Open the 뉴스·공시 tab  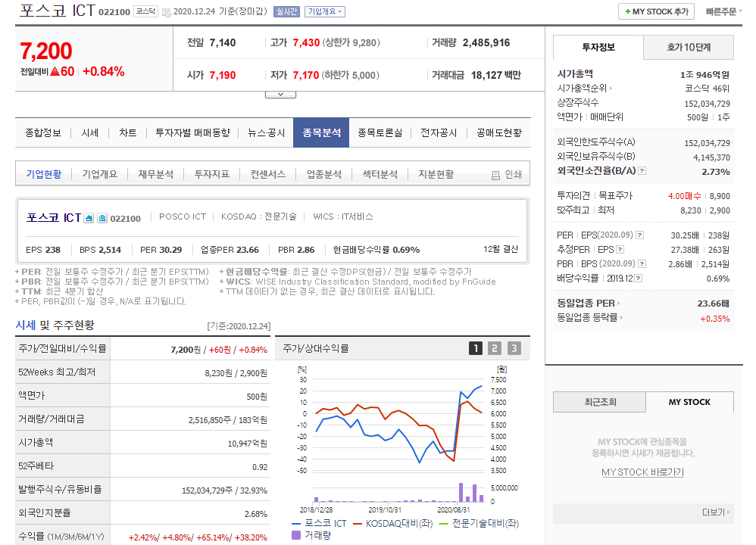(266, 133)
